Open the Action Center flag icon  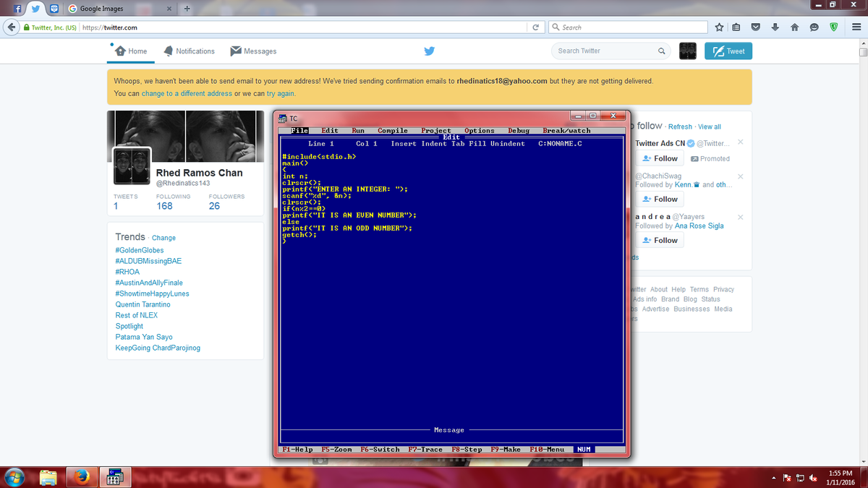tap(787, 477)
